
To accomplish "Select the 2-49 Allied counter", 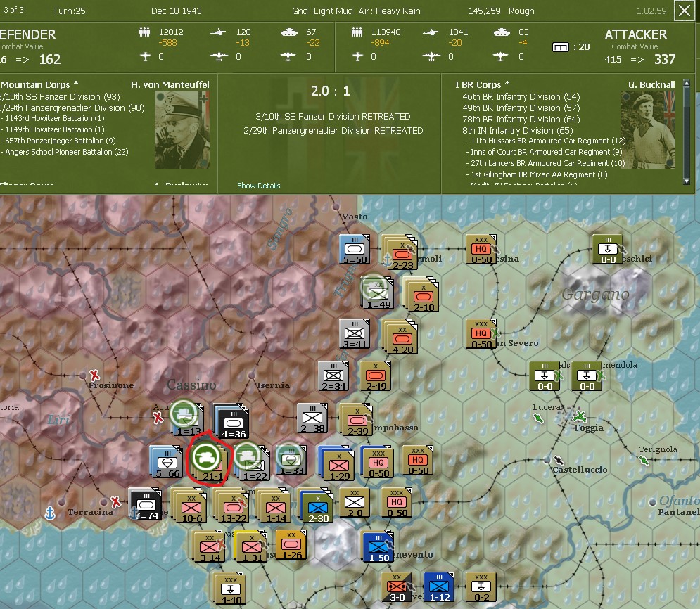I will 376,376.
